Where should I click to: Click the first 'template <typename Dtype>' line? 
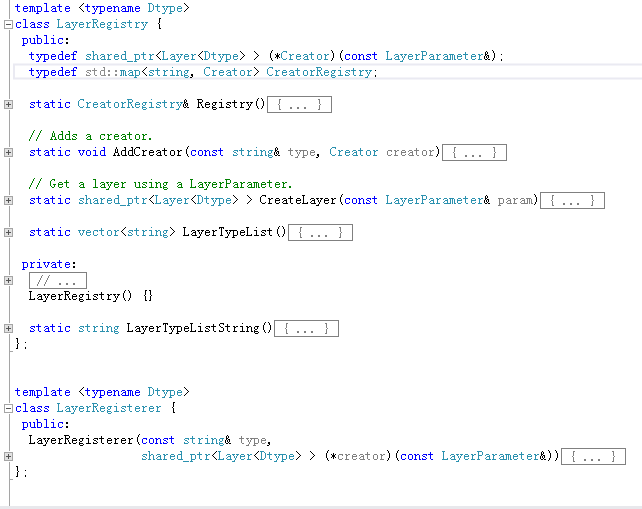click(102, 8)
